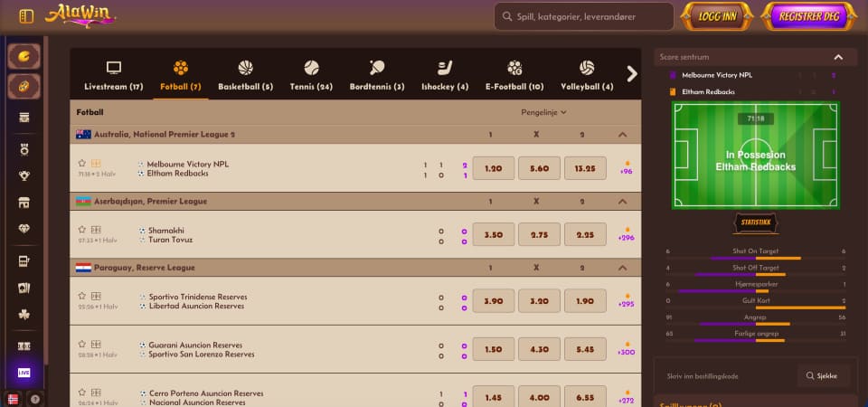Open the playing cards icon in the sidebar
The image size is (868, 407).
[24, 288]
